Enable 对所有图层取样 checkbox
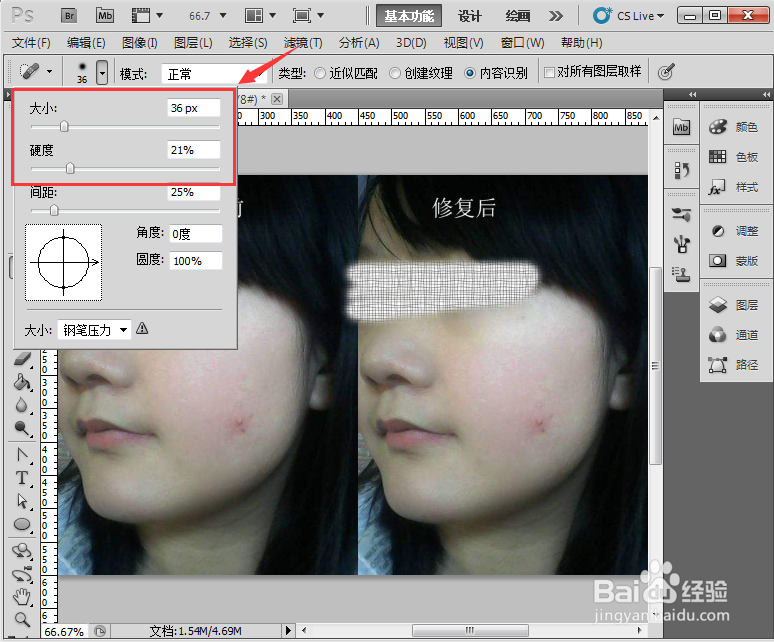The height and width of the screenshot is (642, 774). coord(549,73)
